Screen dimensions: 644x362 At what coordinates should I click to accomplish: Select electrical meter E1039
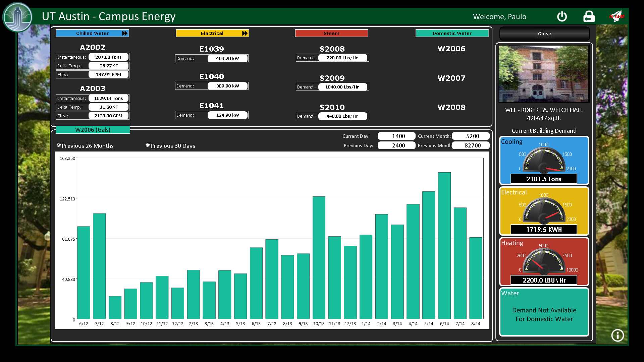[212, 49]
